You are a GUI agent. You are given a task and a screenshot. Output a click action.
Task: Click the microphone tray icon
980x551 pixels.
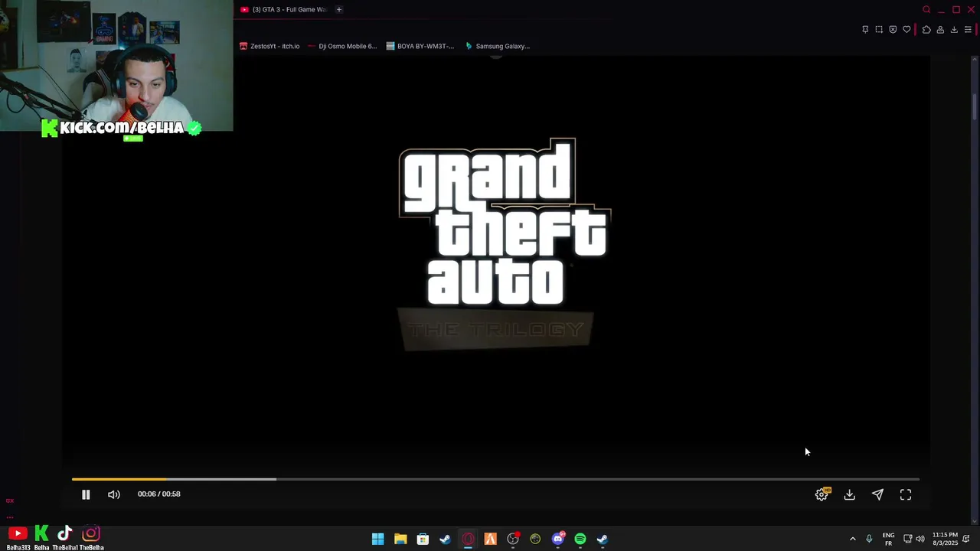869,540
